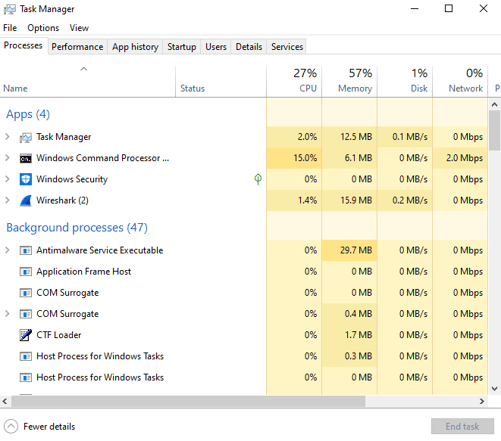Viewport: 501px width, 441px height.
Task: Open the Options menu
Action: pyautogui.click(x=43, y=28)
